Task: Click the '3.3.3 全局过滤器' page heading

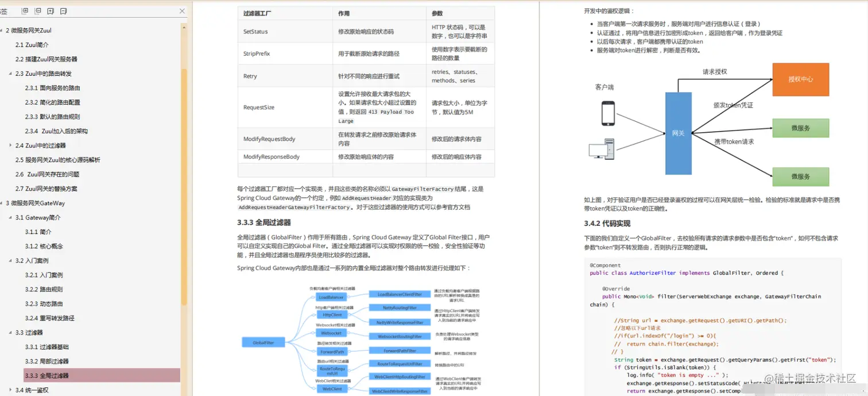Action: [263, 222]
